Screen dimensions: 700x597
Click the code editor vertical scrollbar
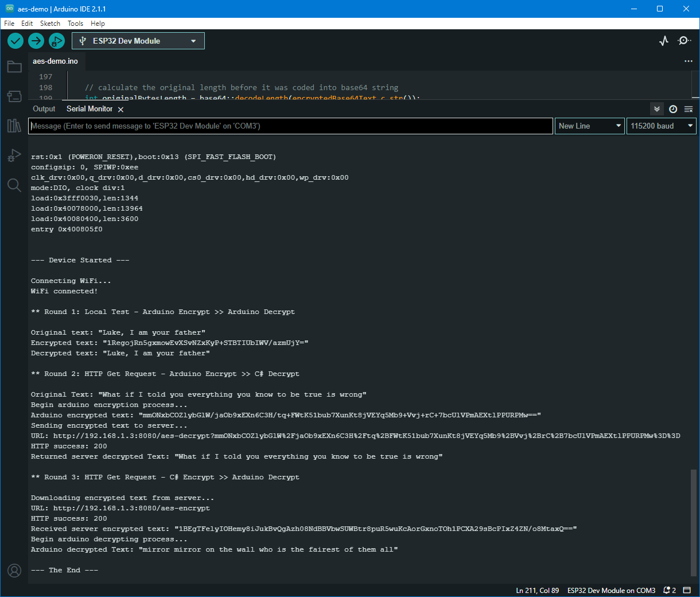(695, 84)
